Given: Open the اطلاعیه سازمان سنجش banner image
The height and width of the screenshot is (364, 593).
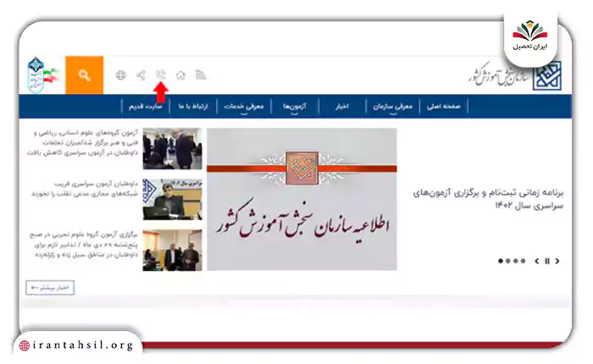Looking at the screenshot, I should [x=302, y=199].
